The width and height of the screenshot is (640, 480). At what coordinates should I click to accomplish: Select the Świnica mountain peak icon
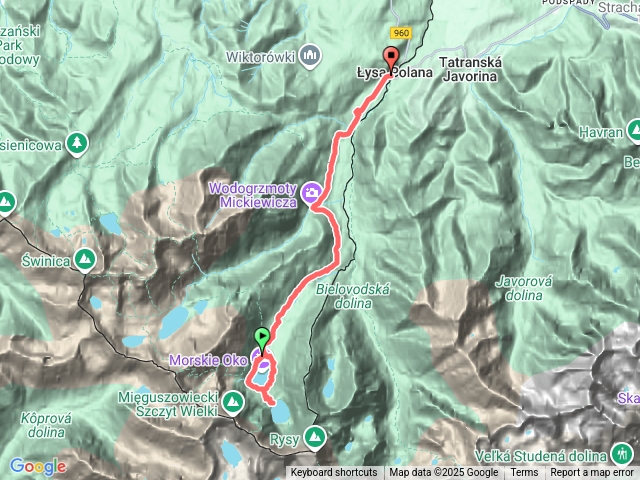tap(85, 260)
